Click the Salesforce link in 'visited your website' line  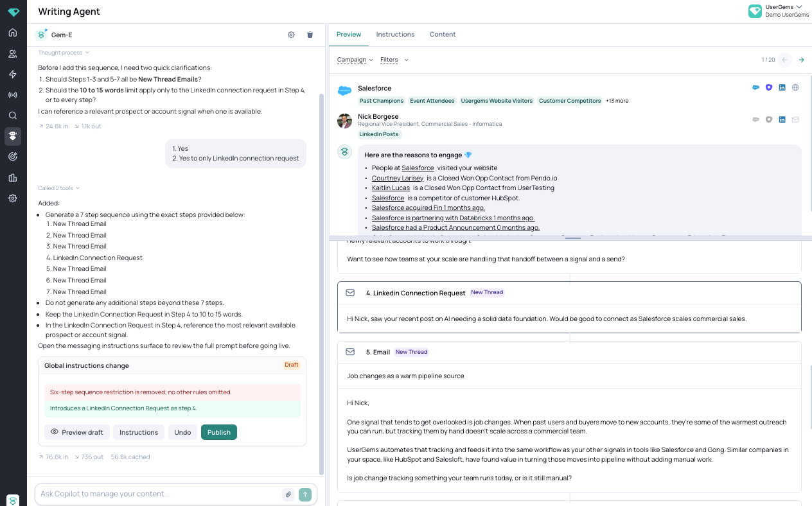tap(418, 168)
